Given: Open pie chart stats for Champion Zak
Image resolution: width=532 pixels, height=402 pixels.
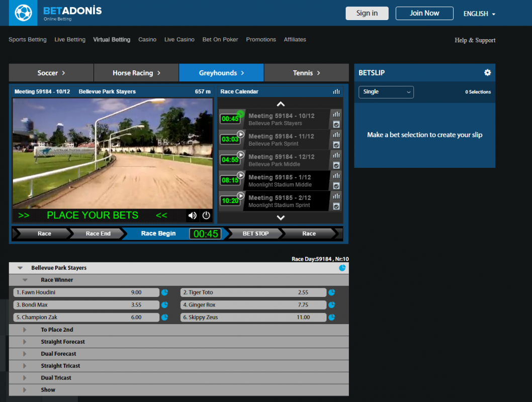Looking at the screenshot, I should [164, 317].
